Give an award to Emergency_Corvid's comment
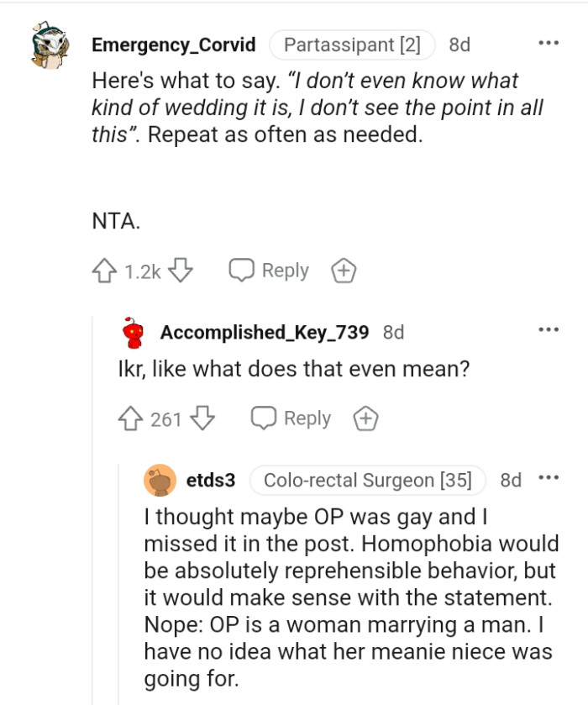This screenshot has height=705, width=588. tap(343, 270)
